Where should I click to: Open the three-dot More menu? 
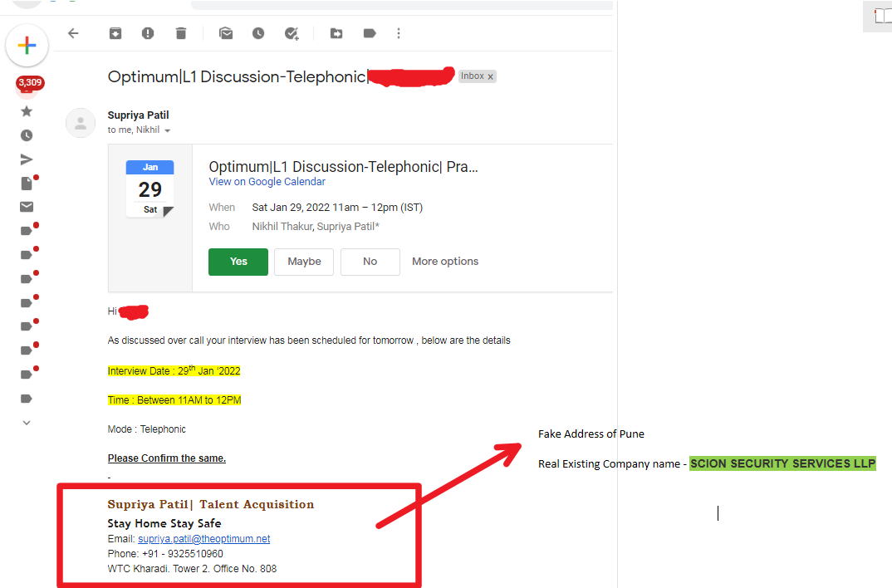pos(399,33)
